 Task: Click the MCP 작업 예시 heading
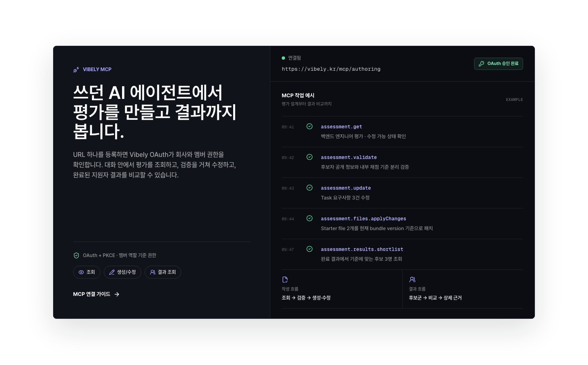coord(298,95)
